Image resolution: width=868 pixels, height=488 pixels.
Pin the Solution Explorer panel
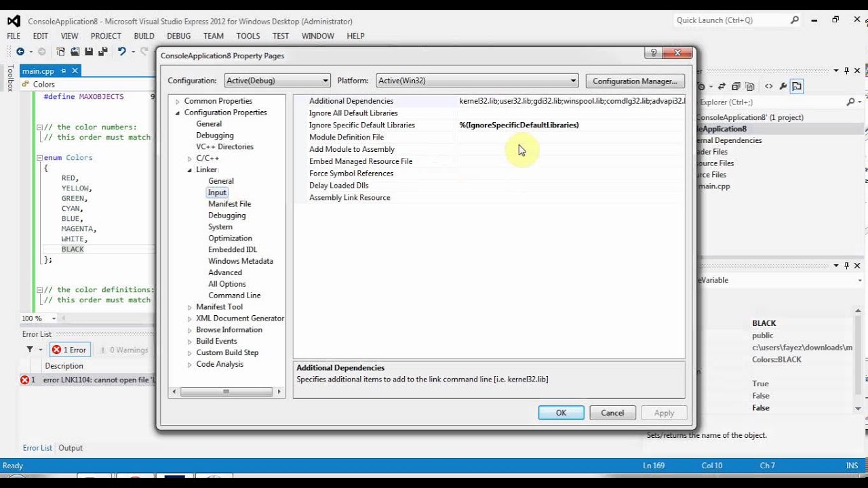pos(846,70)
